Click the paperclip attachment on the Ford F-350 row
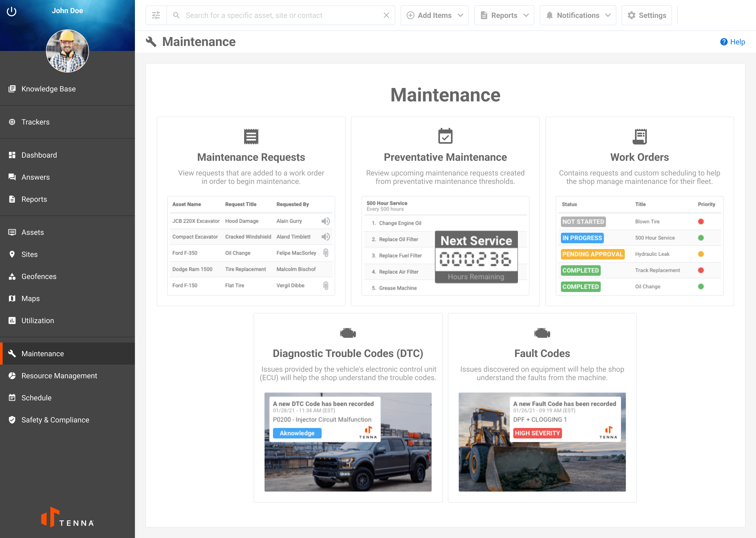 (x=326, y=253)
